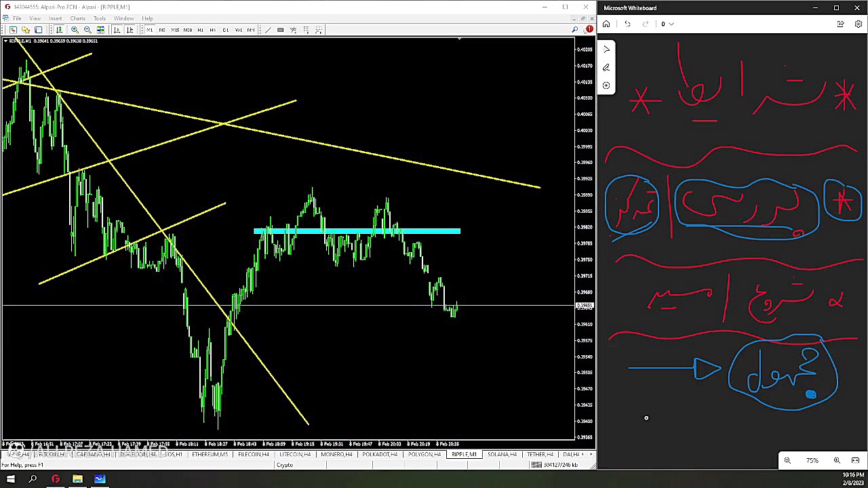
Task: Search the charts with the magnifier icon
Action: pyautogui.click(x=575, y=30)
